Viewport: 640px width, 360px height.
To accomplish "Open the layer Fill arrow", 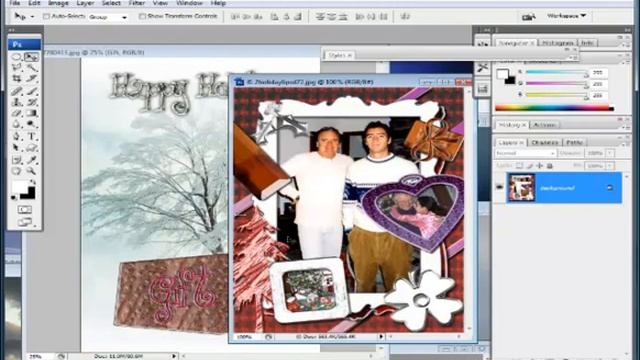I will (610, 166).
